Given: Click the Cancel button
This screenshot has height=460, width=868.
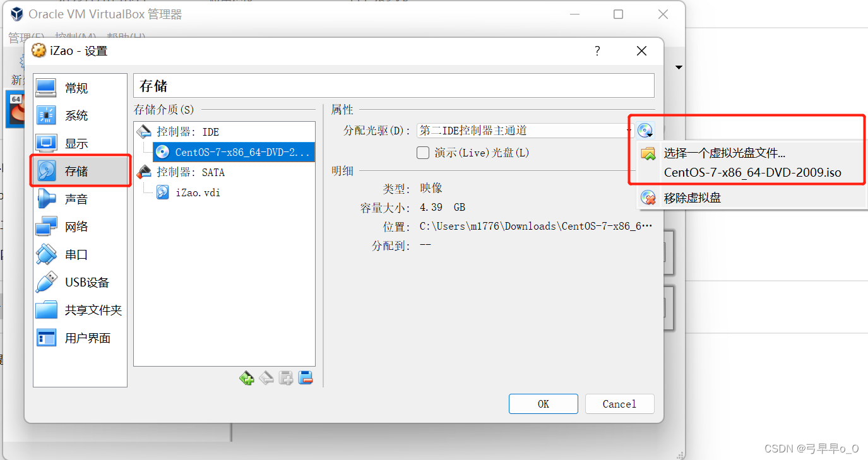Looking at the screenshot, I should 619,404.
